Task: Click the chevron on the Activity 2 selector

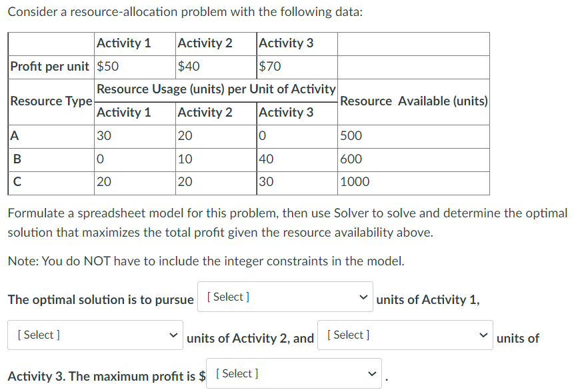Action: tap(173, 335)
